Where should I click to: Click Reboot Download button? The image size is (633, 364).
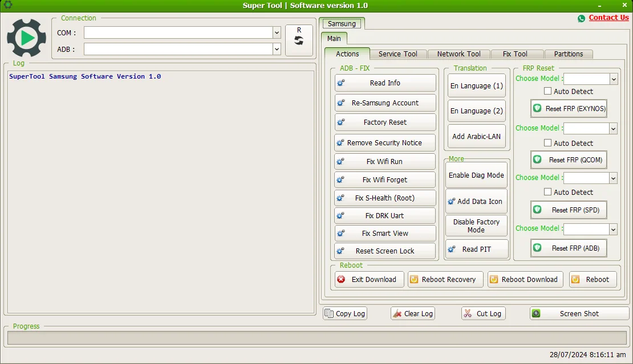[525, 279]
